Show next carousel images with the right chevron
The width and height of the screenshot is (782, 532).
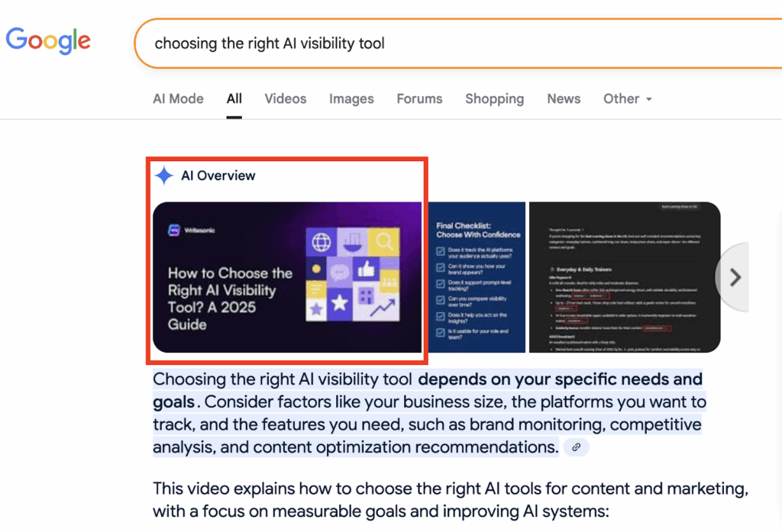click(735, 277)
